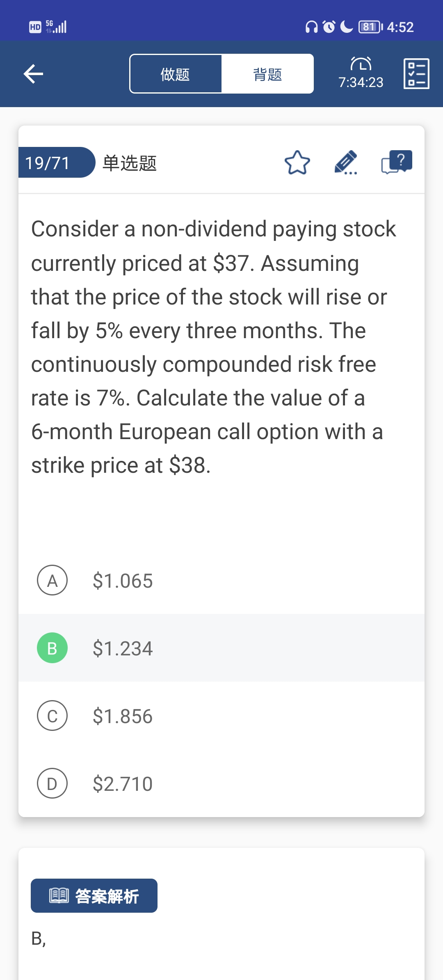443x980 pixels.
Task: Select answer option D $2.710
Action: click(x=53, y=783)
